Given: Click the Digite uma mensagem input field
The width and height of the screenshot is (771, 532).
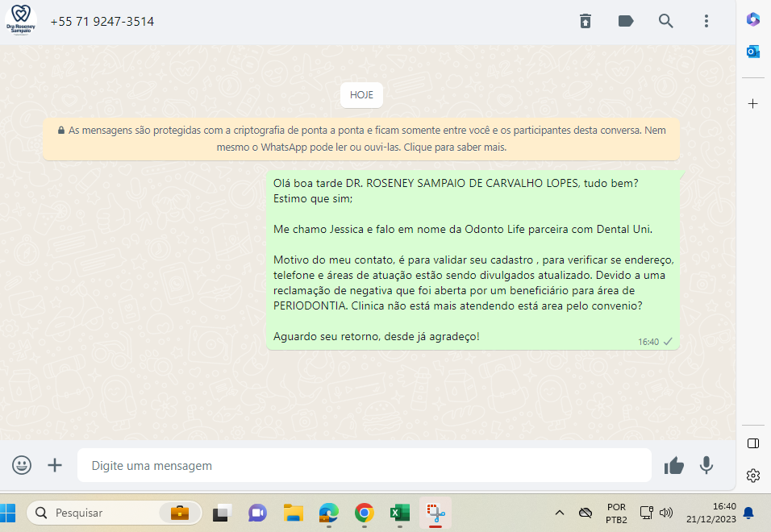Looking at the screenshot, I should pos(363,465).
